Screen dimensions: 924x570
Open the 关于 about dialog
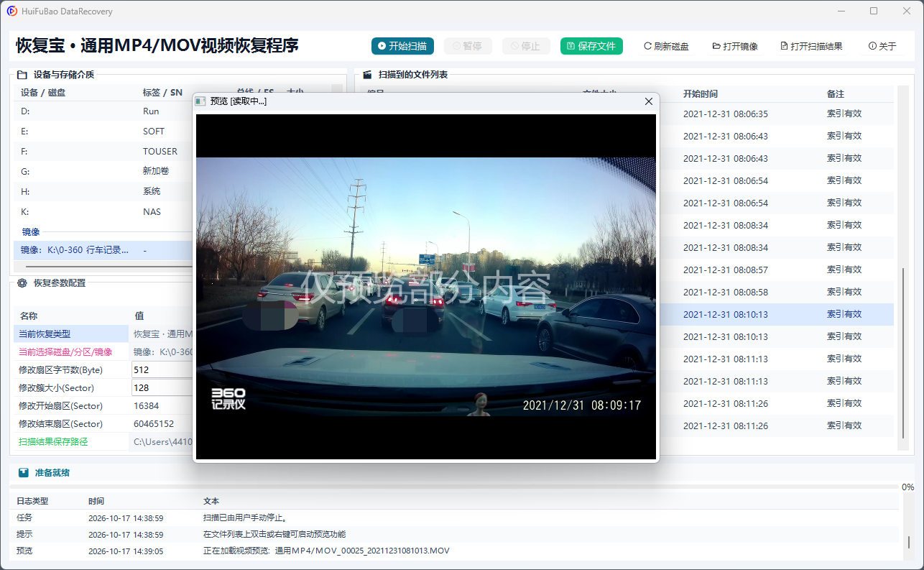(882, 46)
